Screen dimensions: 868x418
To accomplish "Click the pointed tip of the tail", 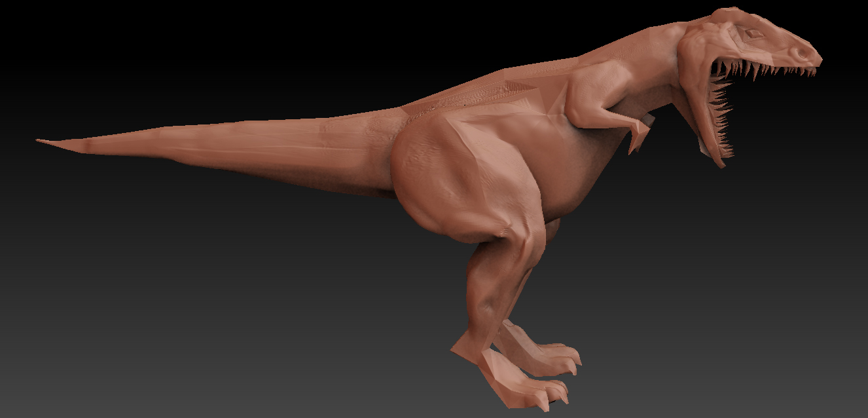I will tap(41, 140).
